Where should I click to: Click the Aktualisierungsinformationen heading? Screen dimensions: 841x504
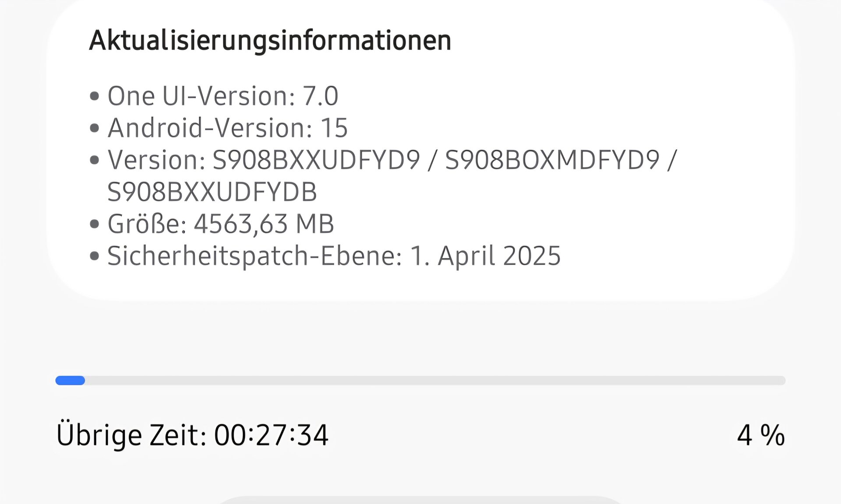(270, 41)
